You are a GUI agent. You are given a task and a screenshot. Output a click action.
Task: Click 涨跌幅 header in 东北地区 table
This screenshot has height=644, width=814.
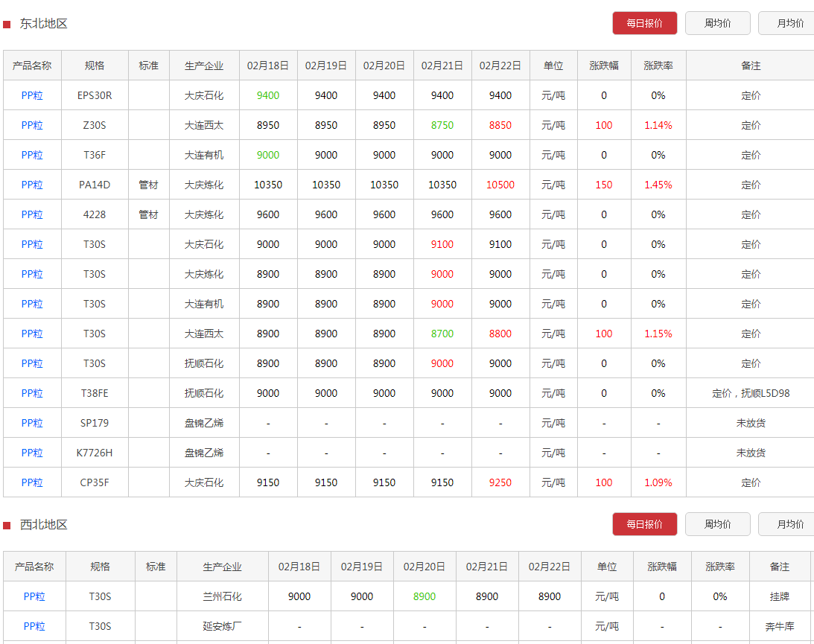(604, 66)
